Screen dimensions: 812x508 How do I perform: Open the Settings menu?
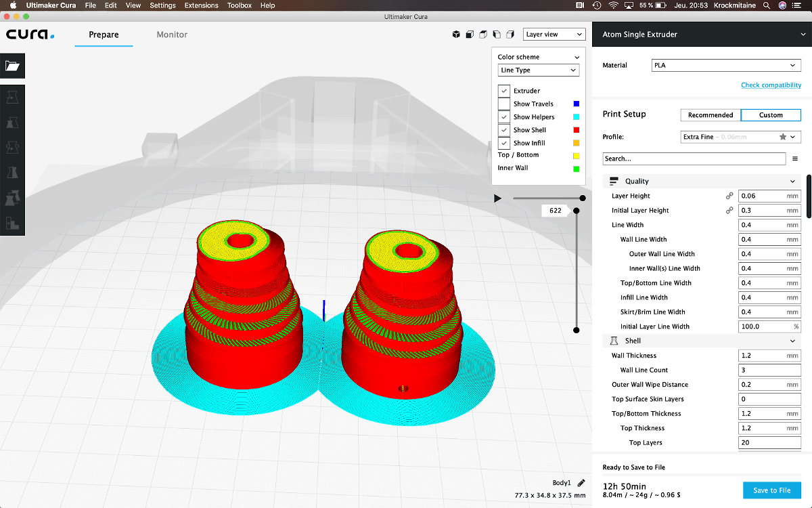tap(162, 5)
